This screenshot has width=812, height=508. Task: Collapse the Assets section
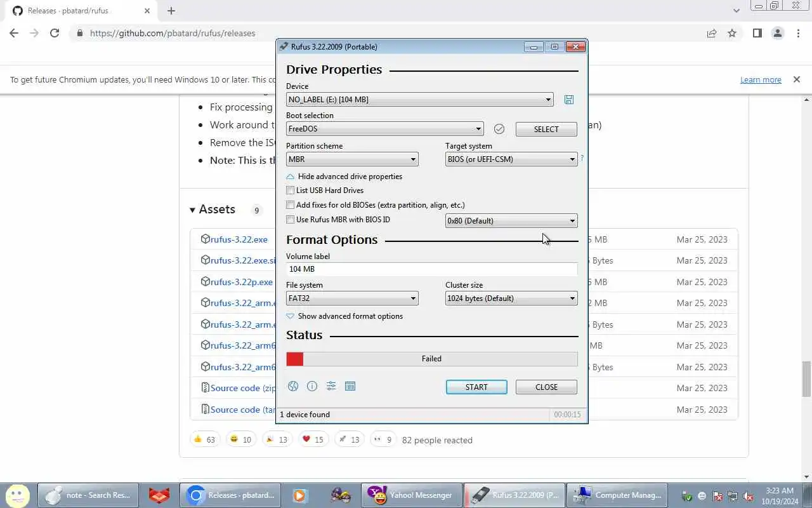click(212, 210)
